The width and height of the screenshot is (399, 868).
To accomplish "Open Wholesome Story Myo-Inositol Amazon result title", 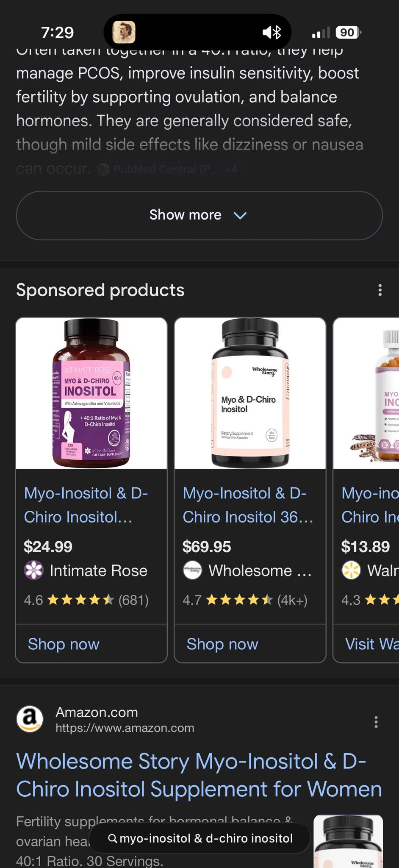I will tap(199, 775).
